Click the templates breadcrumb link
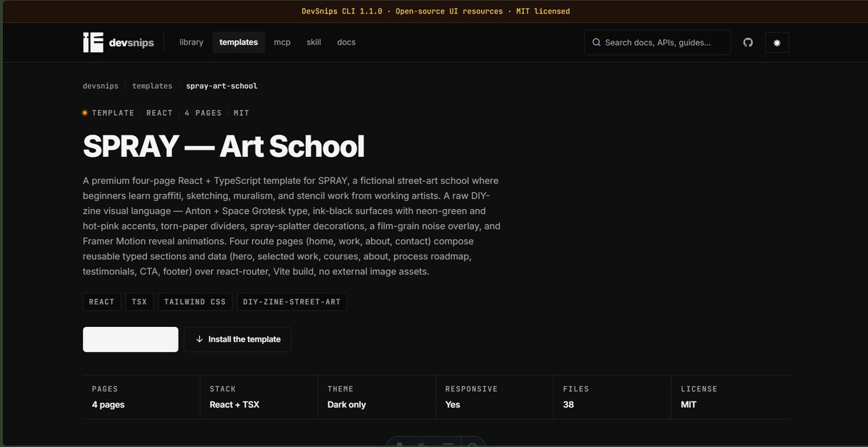The height and width of the screenshot is (447, 868). (x=153, y=86)
